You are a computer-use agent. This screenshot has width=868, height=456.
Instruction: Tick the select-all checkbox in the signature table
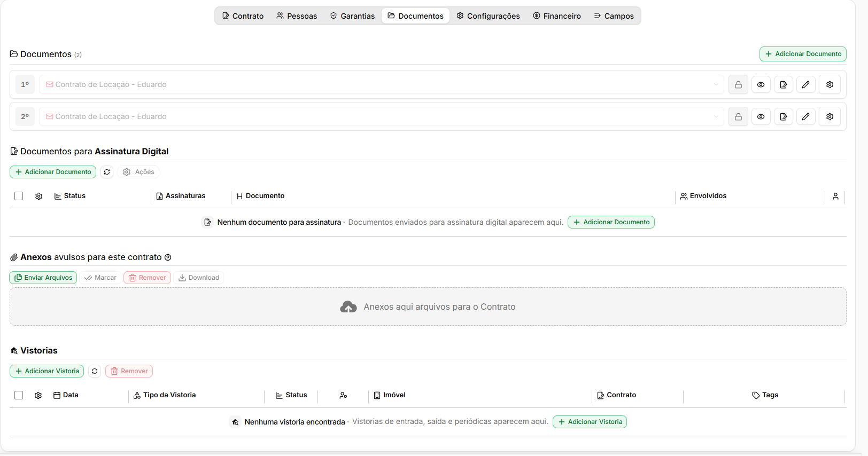pyautogui.click(x=19, y=196)
